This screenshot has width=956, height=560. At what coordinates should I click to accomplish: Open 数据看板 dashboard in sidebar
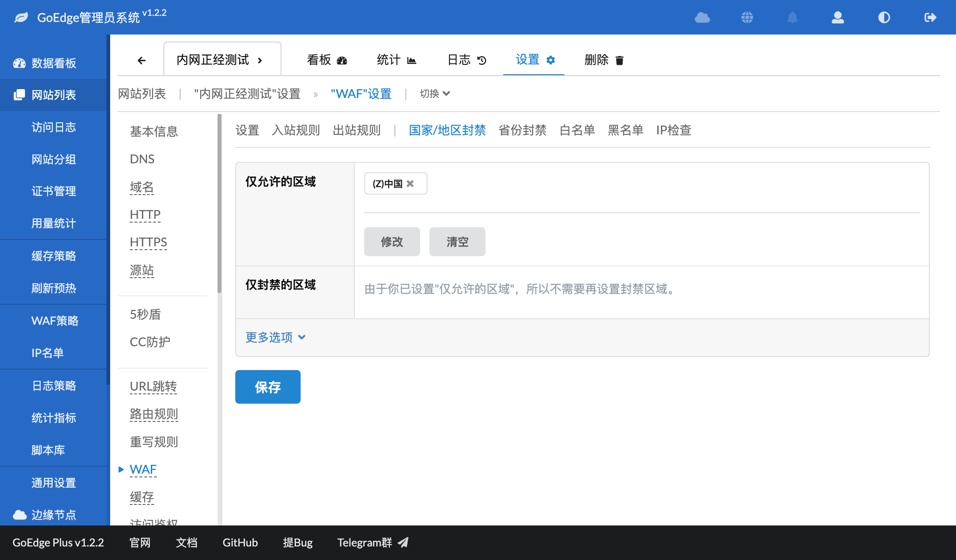53,63
